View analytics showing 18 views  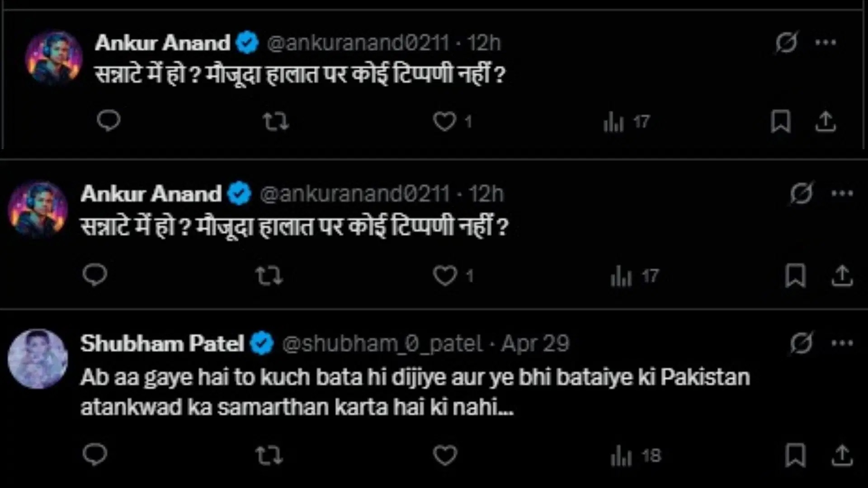[x=636, y=456]
